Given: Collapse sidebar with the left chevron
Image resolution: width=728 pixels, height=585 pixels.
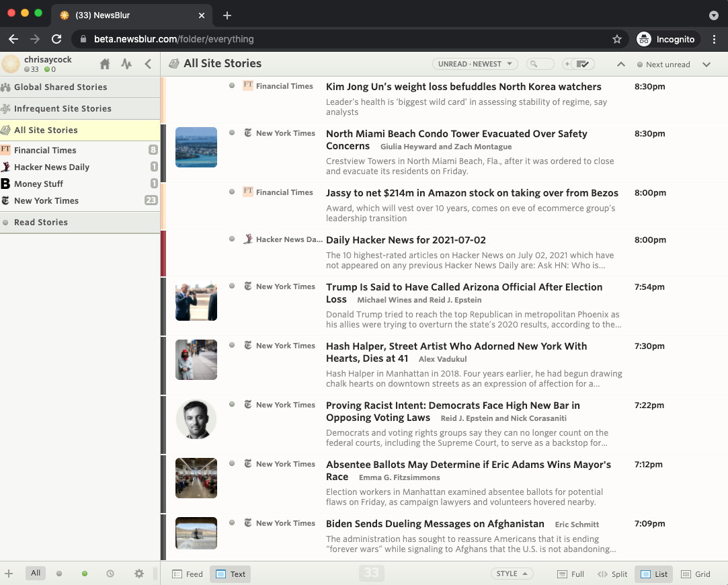Looking at the screenshot, I should (x=148, y=64).
